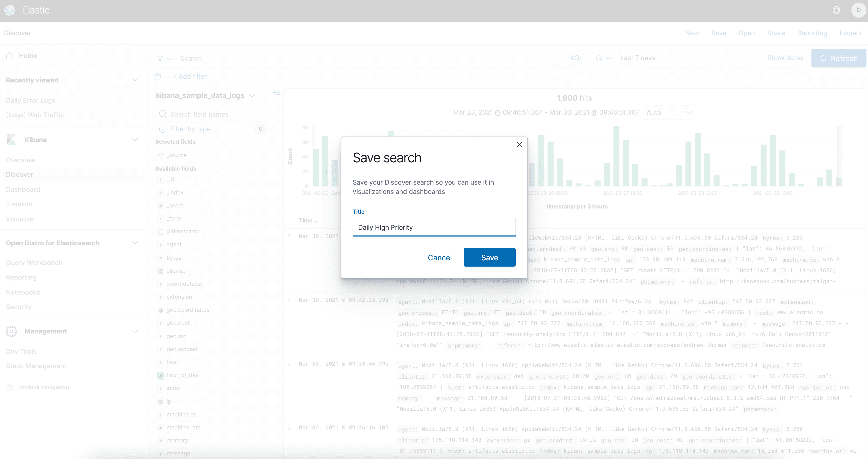Click the Dashboard icon in sidebar
868x459 pixels.
pos(23,189)
